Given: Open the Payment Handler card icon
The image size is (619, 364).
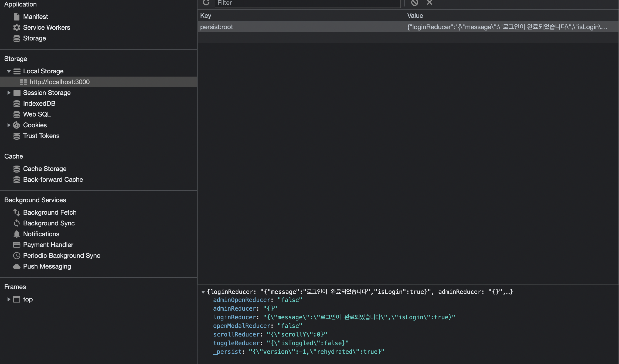Looking at the screenshot, I should point(17,245).
